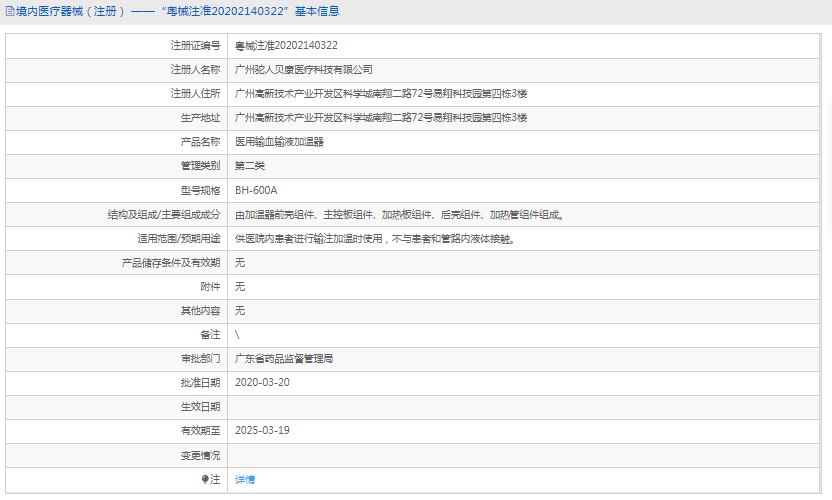Screen dimensions: 832x500
Task: Select registration number 粤械注准20202140322 value
Action: point(286,46)
